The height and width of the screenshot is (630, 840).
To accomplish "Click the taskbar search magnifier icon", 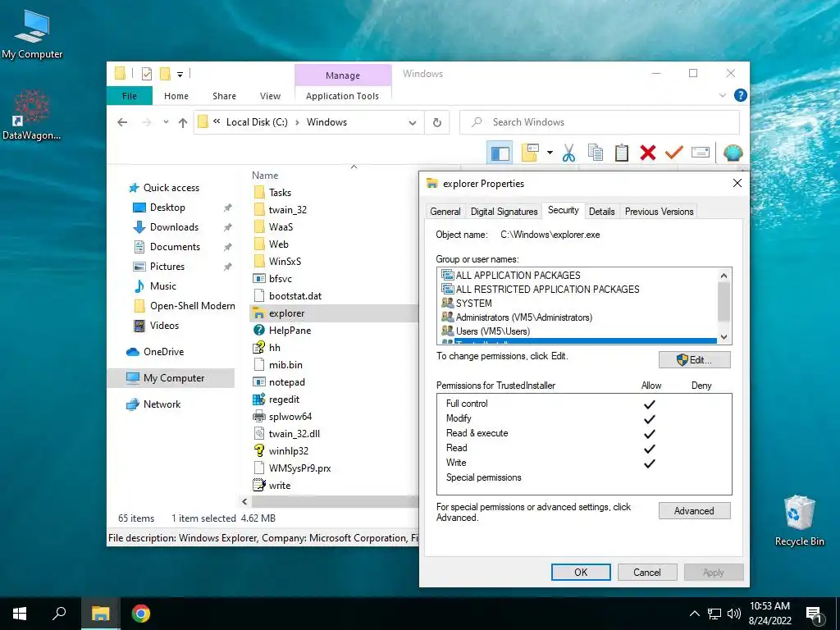I will (x=59, y=614).
